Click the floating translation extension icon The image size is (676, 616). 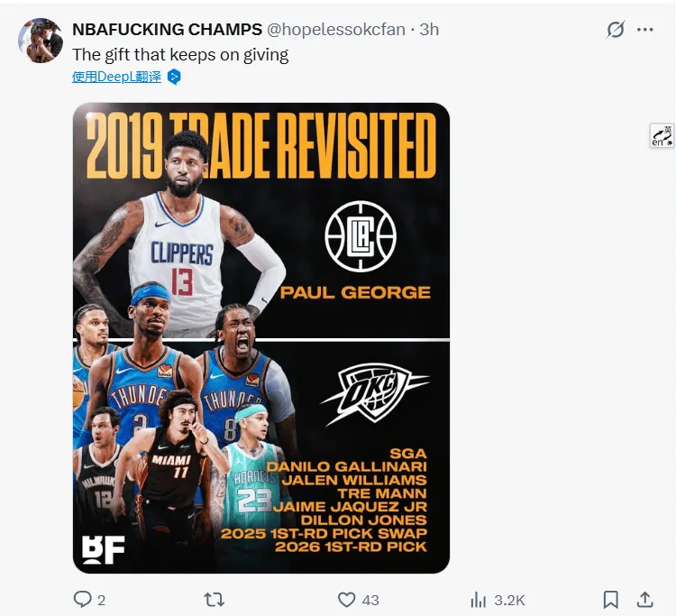coord(662,135)
